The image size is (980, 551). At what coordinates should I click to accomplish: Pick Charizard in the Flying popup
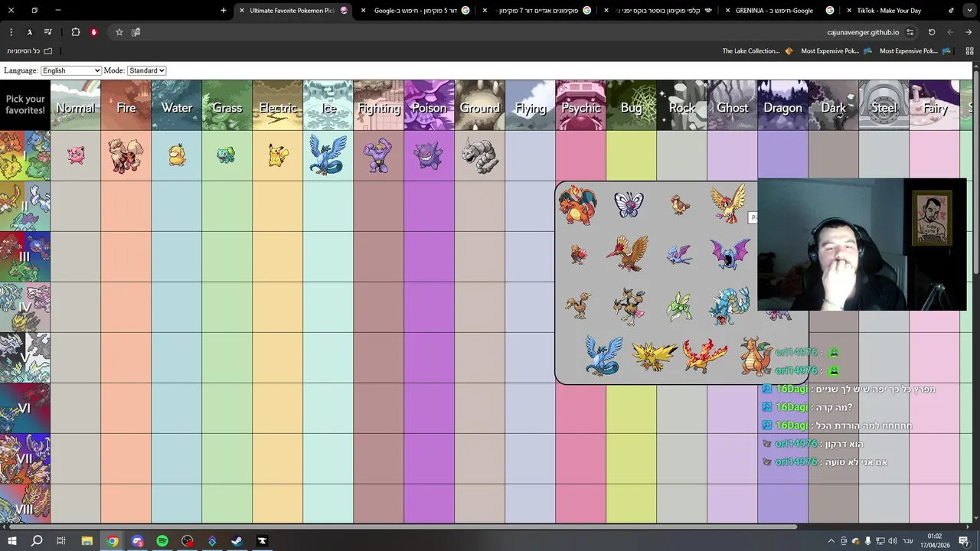[x=578, y=204]
